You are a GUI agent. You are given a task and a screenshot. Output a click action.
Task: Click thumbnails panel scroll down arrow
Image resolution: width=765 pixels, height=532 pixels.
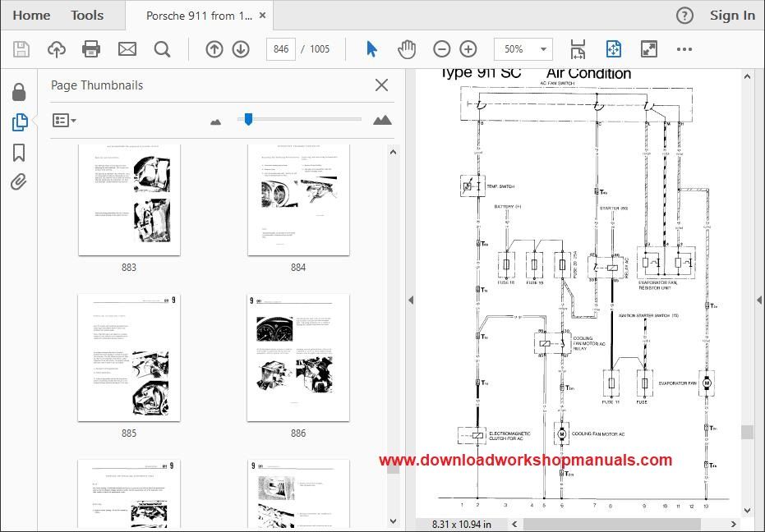pos(394,521)
